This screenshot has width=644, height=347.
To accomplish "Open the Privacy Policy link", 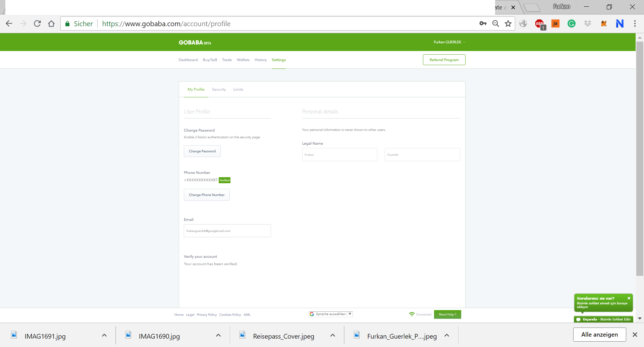I will tap(207, 315).
